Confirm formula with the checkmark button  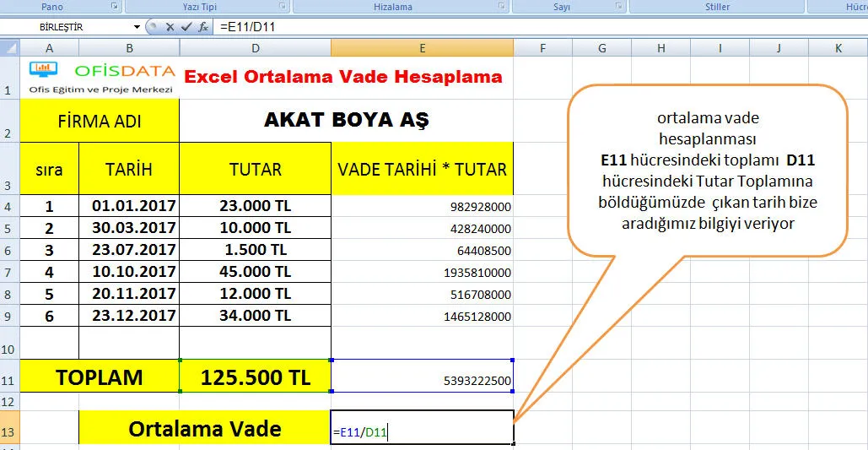coord(186,27)
